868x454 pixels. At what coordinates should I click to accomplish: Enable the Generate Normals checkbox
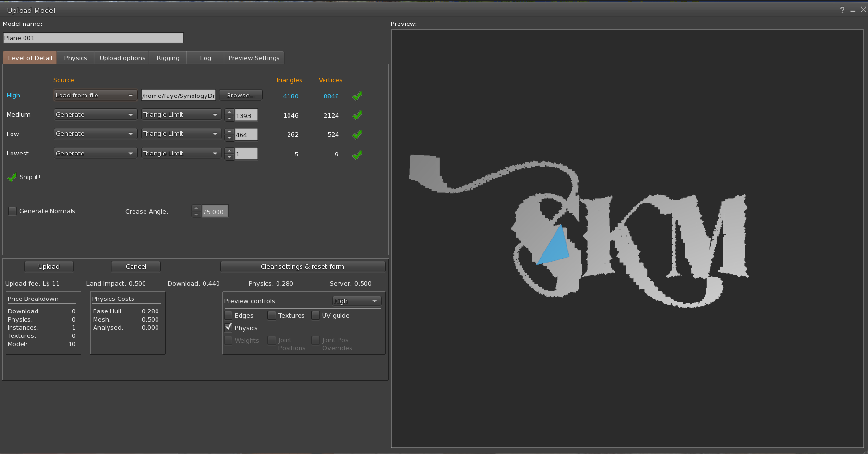click(x=12, y=211)
